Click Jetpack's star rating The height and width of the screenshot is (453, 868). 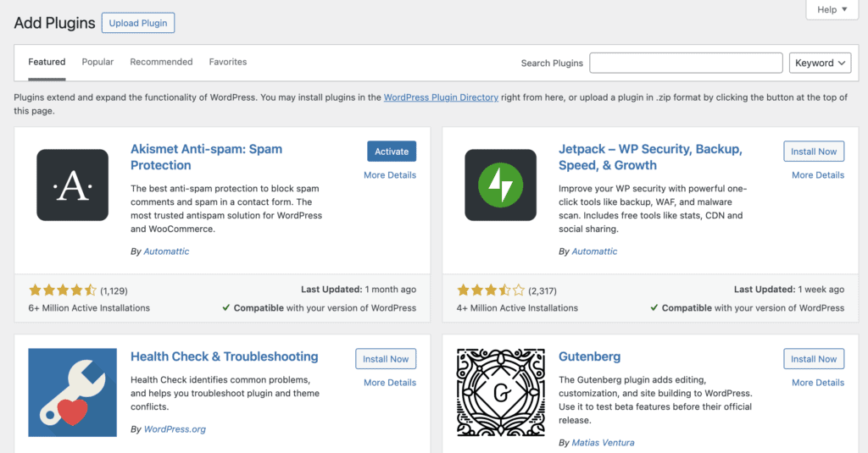click(491, 290)
